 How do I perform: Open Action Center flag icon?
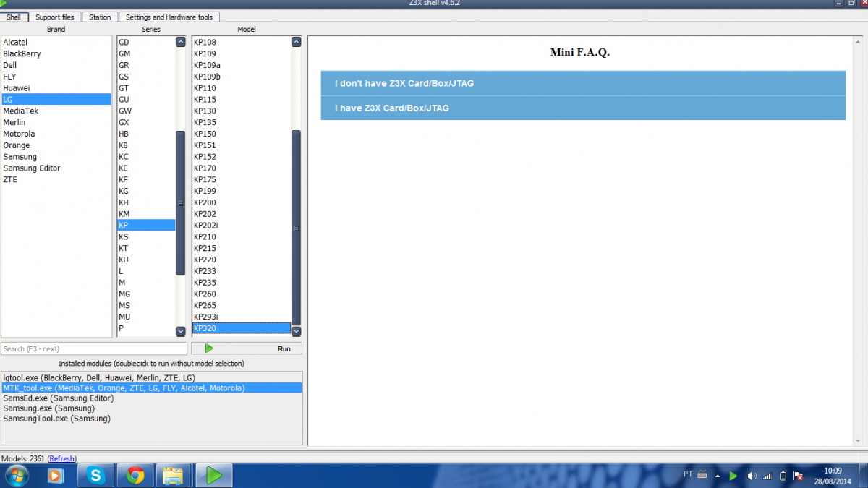pos(798,476)
